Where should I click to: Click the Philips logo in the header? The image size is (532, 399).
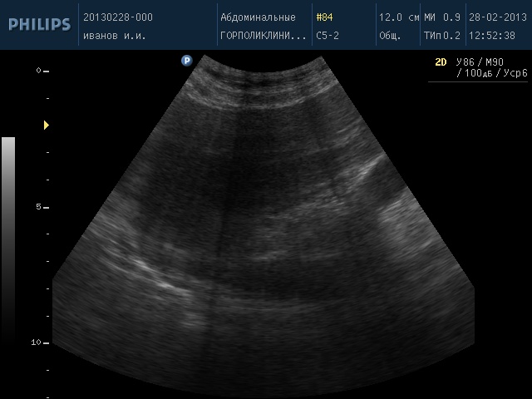pyautogui.click(x=39, y=25)
